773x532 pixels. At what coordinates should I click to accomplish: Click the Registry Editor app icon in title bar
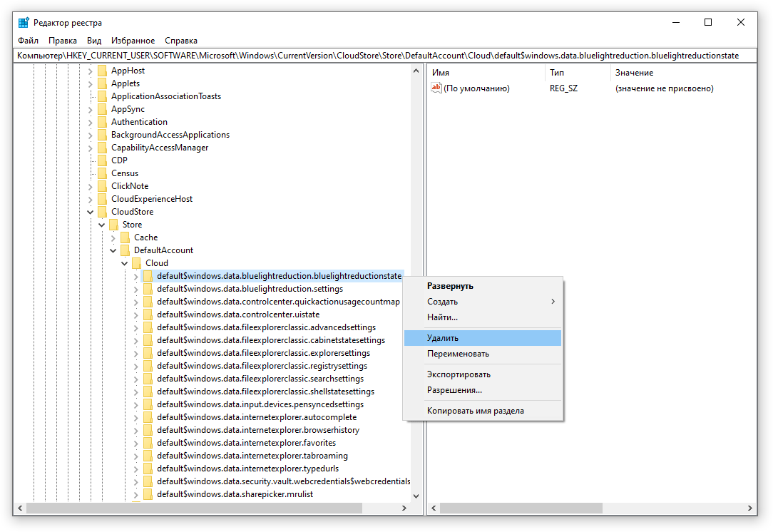(x=24, y=23)
